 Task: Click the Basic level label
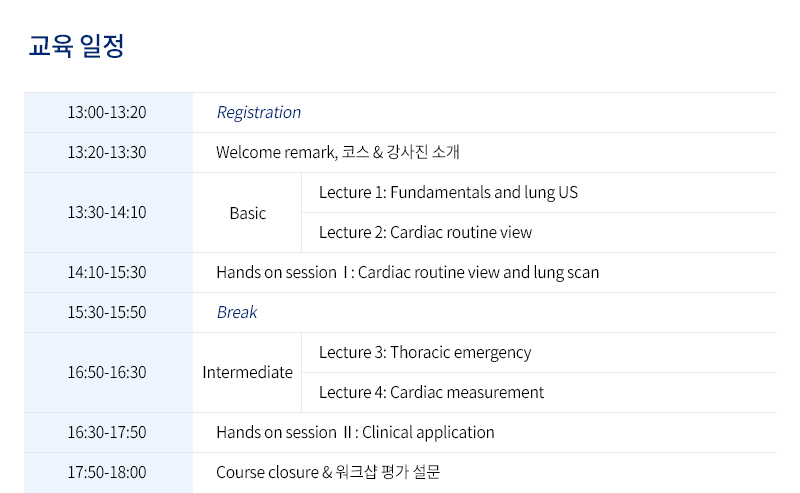coord(247,213)
